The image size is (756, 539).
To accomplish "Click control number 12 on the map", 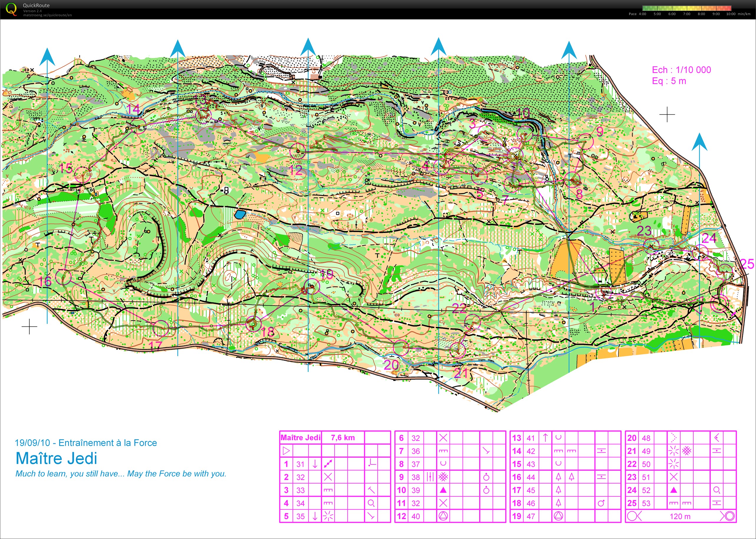I will (296, 170).
